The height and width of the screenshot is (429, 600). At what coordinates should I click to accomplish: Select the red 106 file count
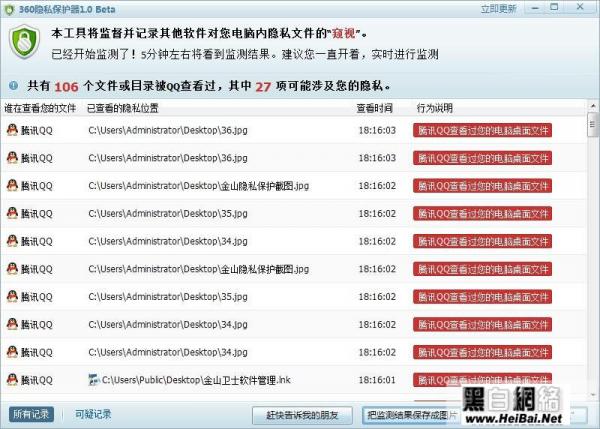[66, 87]
